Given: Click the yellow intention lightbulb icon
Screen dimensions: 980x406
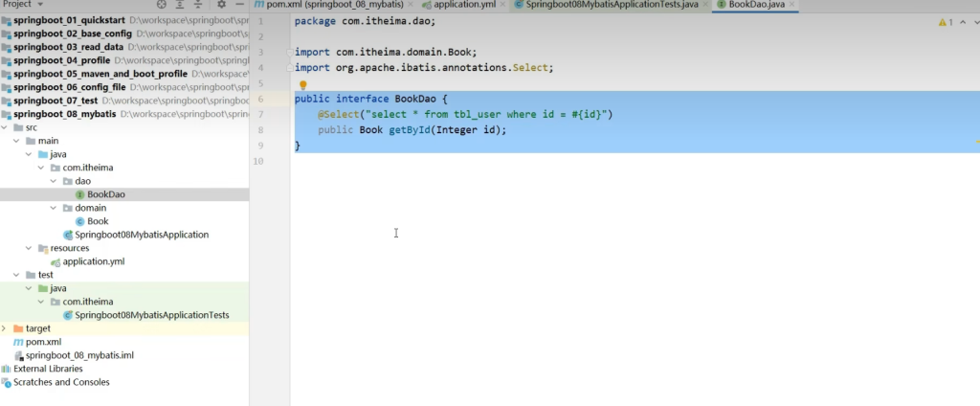Looking at the screenshot, I should (303, 85).
